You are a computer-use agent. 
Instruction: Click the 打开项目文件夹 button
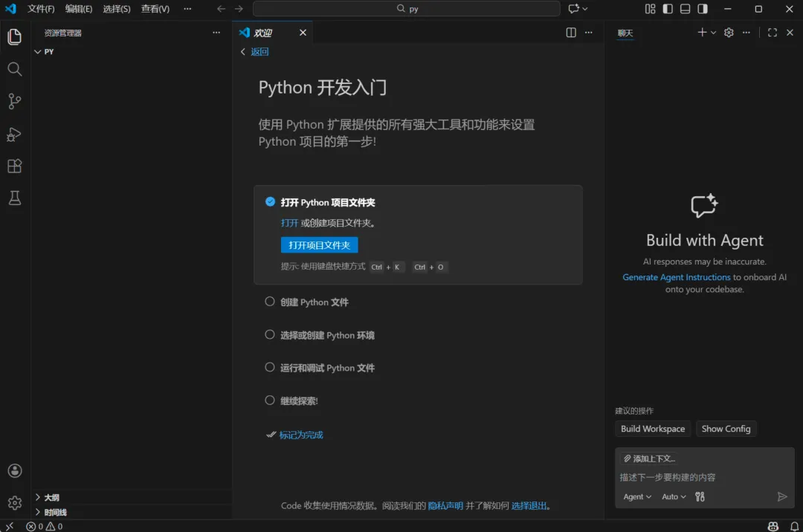pos(319,245)
